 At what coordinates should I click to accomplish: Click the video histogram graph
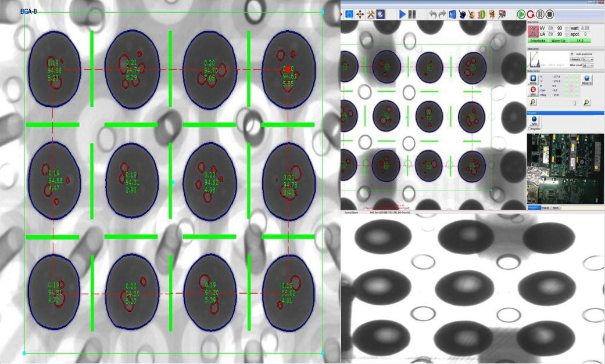(548, 59)
